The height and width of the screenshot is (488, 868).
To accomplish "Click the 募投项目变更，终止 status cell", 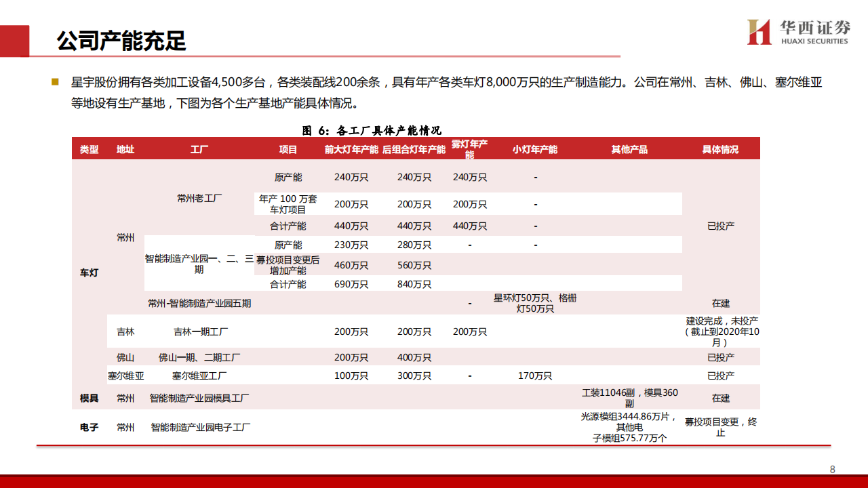I will pyautogui.click(x=721, y=427).
